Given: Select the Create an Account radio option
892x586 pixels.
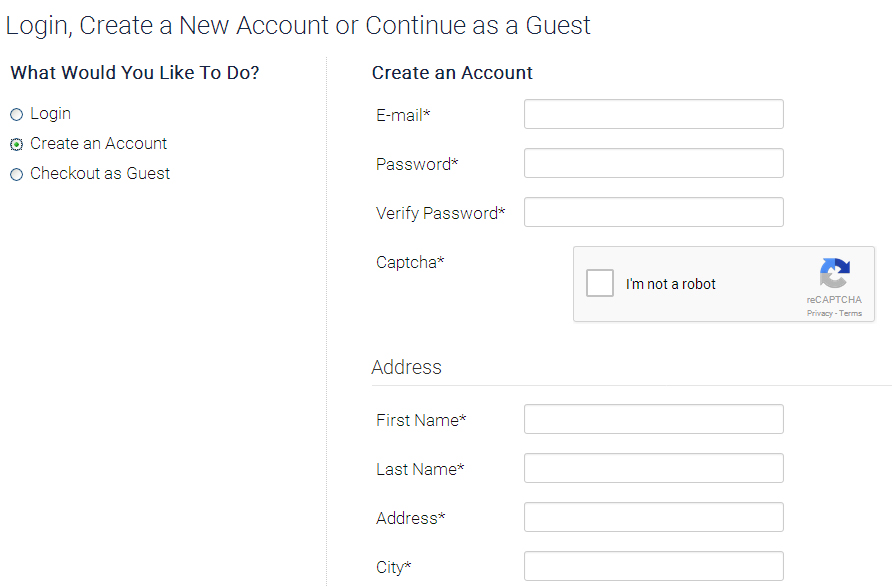Looking at the screenshot, I should tap(16, 144).
